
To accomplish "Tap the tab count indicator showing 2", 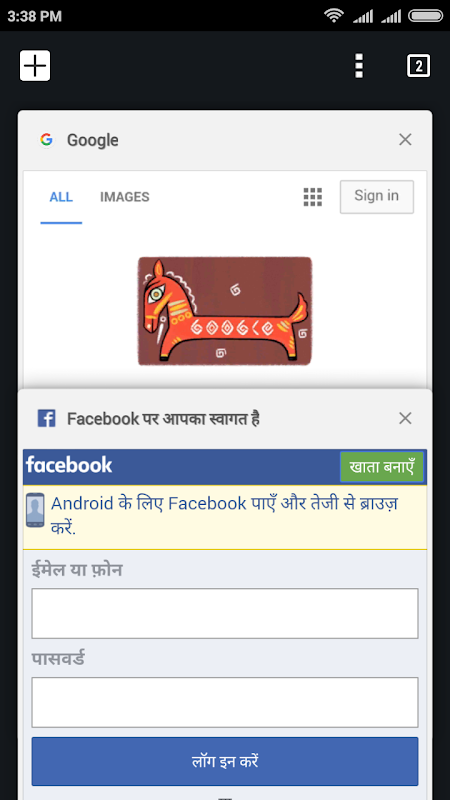I will coord(418,66).
